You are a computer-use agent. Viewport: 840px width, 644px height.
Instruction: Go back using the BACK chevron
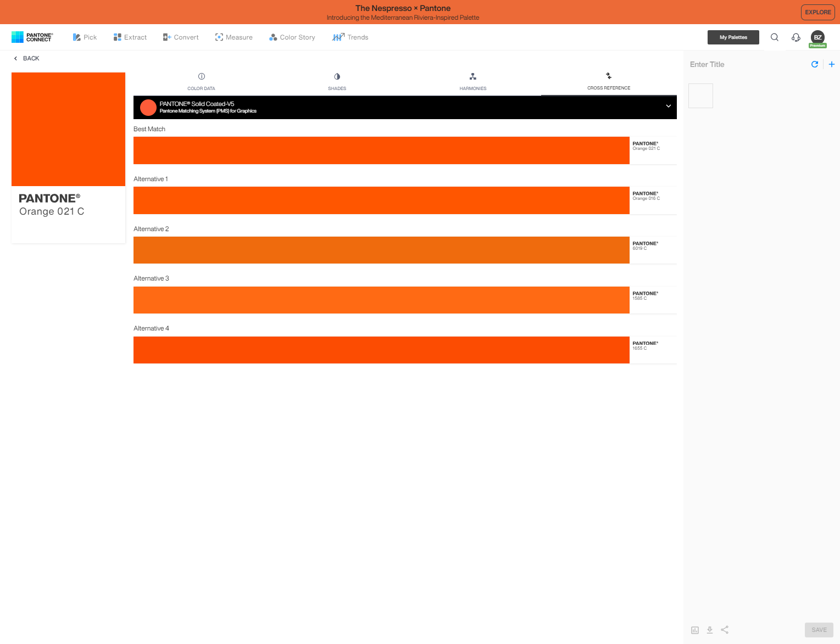point(16,58)
